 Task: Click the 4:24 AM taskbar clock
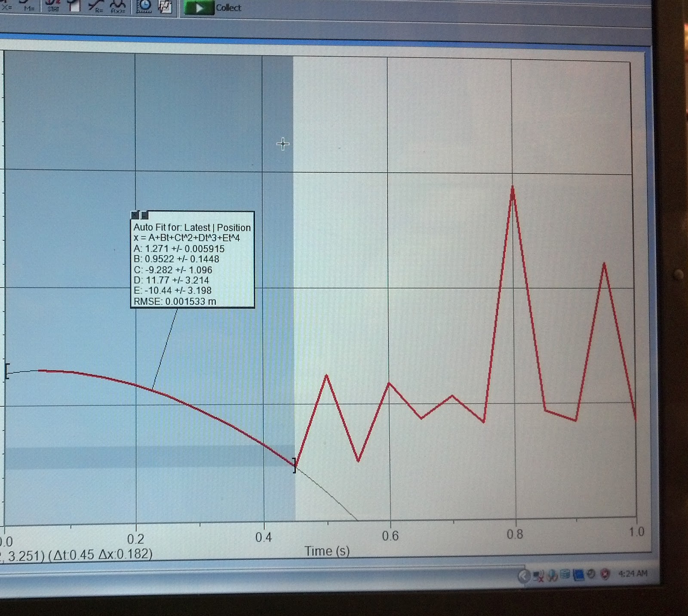coord(633,573)
